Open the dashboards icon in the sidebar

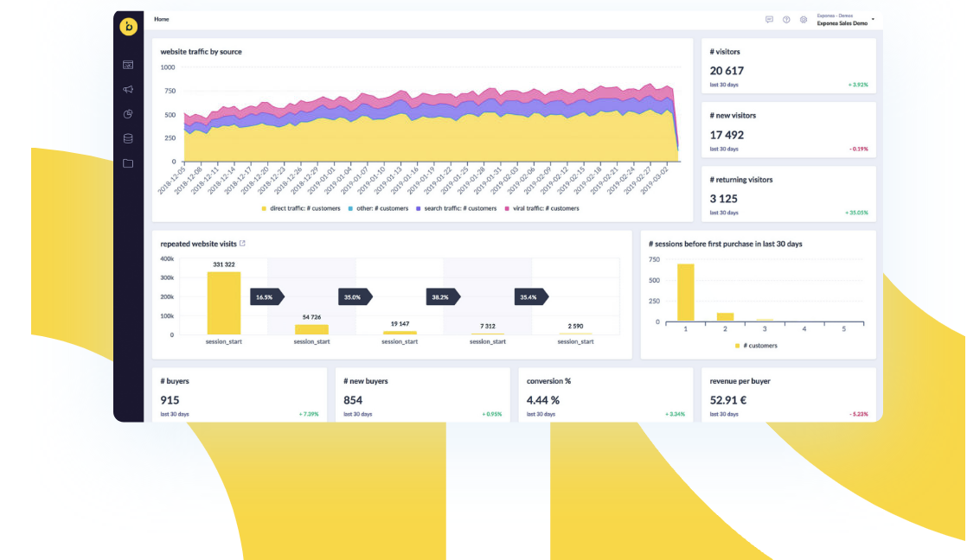pyautogui.click(x=128, y=64)
